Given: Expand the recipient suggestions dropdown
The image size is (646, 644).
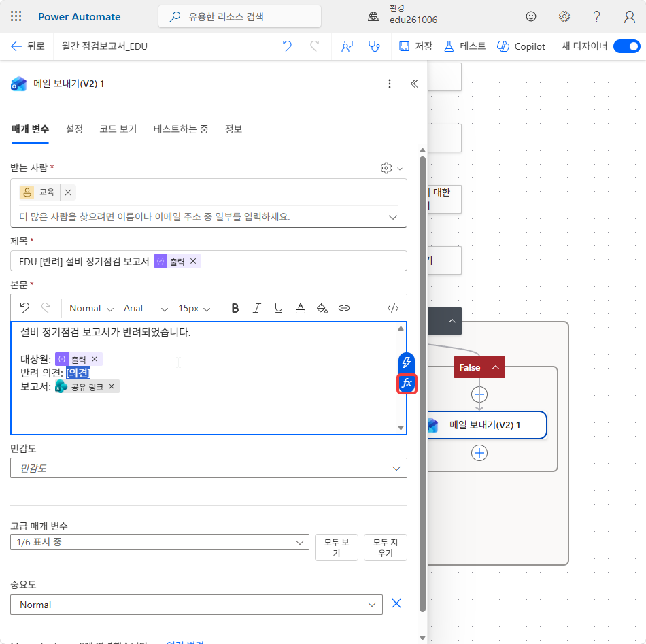Looking at the screenshot, I should [393, 217].
